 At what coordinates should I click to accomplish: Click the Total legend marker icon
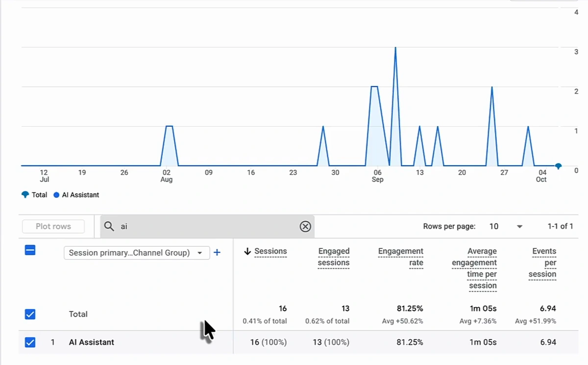[25, 195]
